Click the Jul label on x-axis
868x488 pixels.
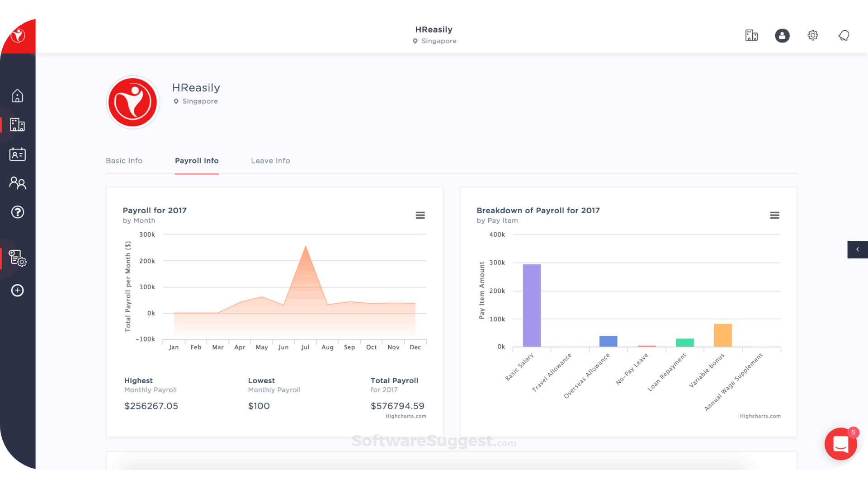pos(305,347)
